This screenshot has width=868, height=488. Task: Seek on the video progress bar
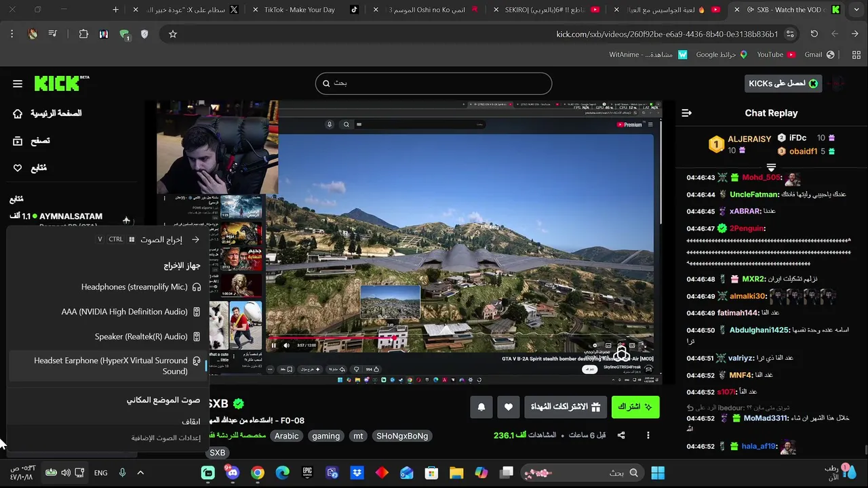[x=461, y=337]
